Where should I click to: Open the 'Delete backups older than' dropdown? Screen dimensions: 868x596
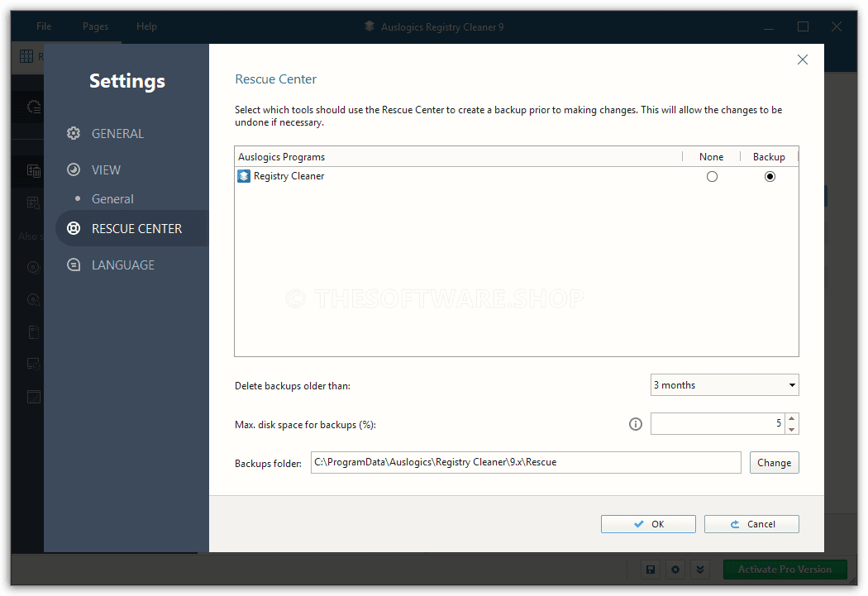point(725,384)
